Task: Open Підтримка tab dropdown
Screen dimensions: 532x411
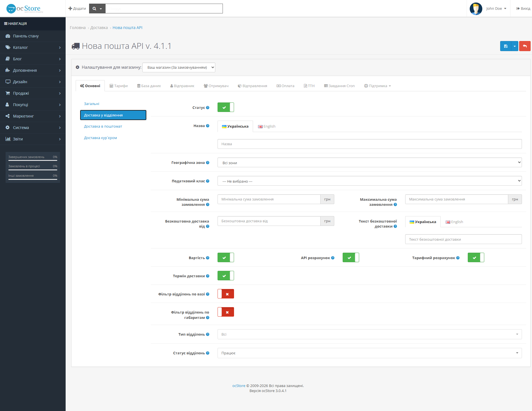Action: [377, 86]
